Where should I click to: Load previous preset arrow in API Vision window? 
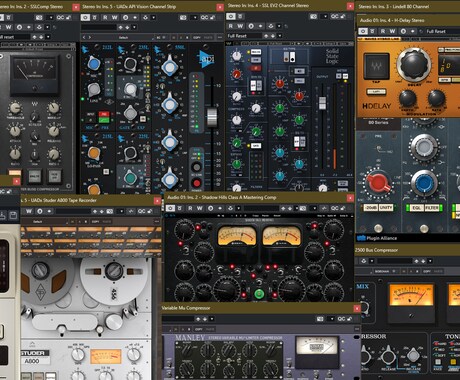coord(120,27)
